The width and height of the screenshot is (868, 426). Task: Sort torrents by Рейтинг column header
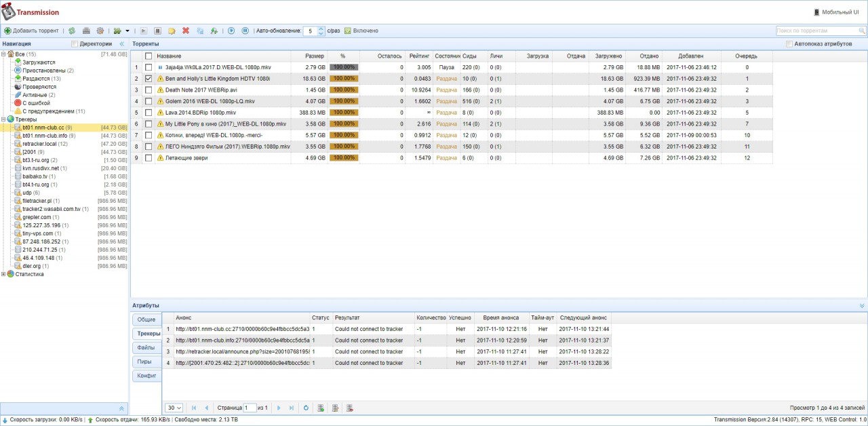(x=420, y=56)
